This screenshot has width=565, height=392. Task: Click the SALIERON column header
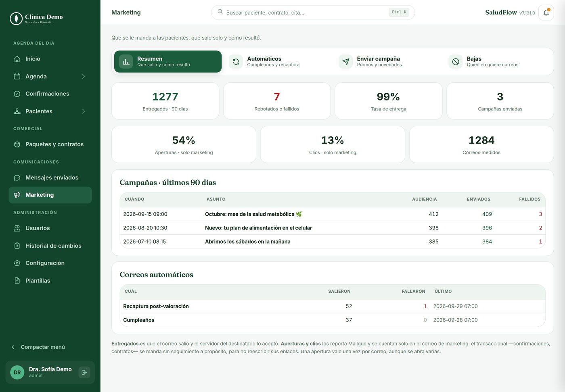(339, 291)
